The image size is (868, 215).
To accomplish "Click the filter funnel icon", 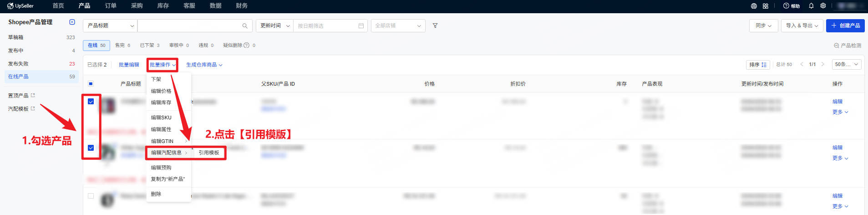I will tap(435, 26).
